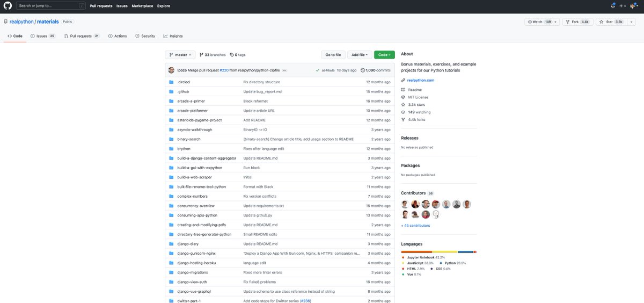
Task: Click the folder icon for django-diary
Action: [171, 244]
